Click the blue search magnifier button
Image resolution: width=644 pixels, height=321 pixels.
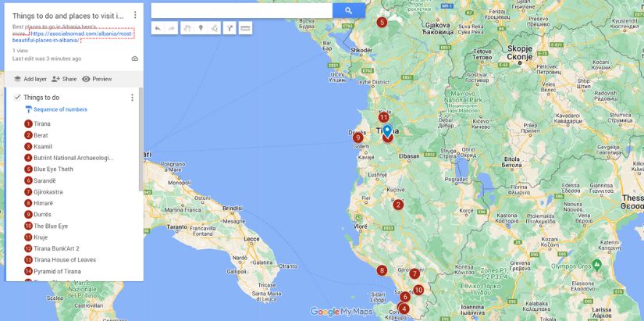coord(348,10)
